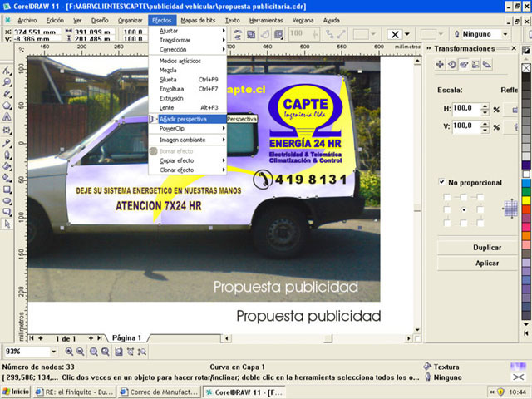Open the Ninguno outline width dropdown
The height and width of the screenshot is (399, 532).
[505, 34]
